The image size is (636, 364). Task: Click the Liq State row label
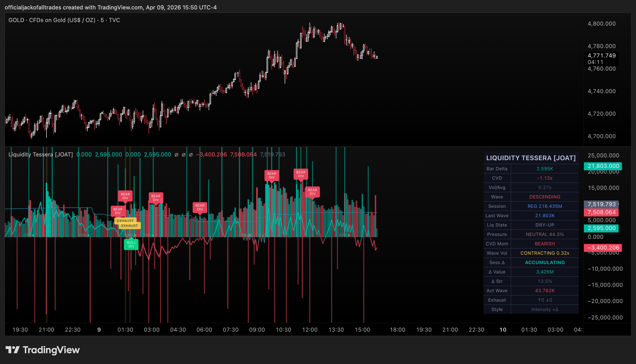(497, 225)
